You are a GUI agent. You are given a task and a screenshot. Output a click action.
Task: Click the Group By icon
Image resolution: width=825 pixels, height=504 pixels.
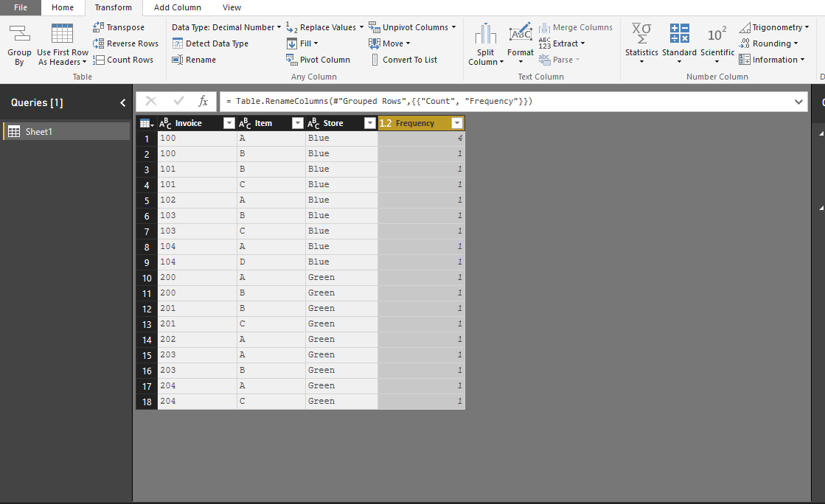[x=19, y=34]
